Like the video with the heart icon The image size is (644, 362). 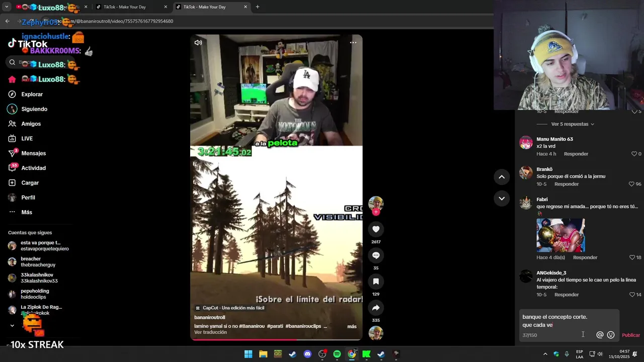click(376, 229)
